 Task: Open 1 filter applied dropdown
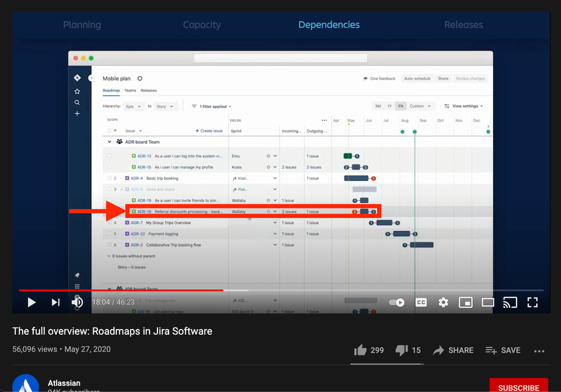212,107
